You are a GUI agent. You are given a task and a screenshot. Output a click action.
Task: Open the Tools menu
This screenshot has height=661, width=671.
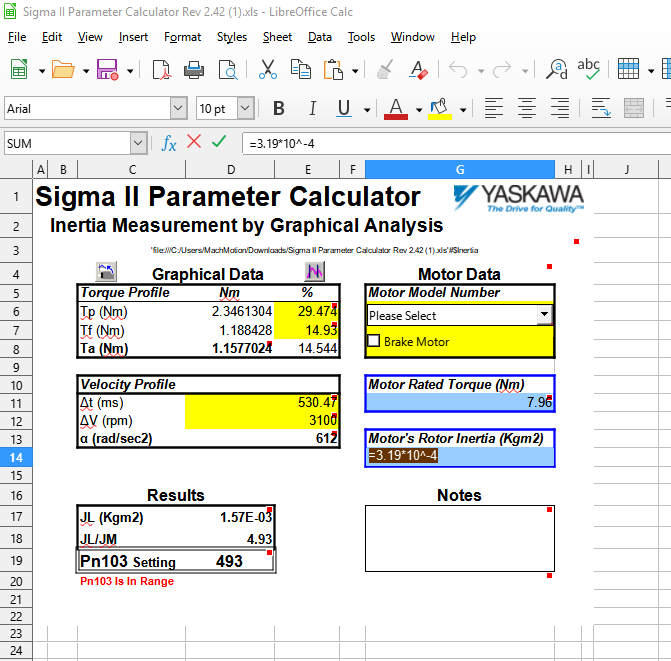361,37
